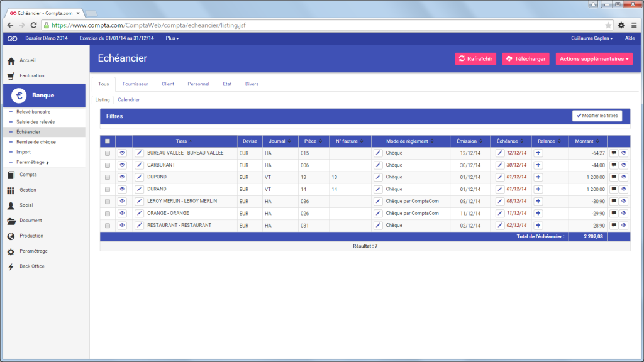The height and width of the screenshot is (362, 644).
Task: Open the Aide link in top bar
Action: click(x=630, y=38)
